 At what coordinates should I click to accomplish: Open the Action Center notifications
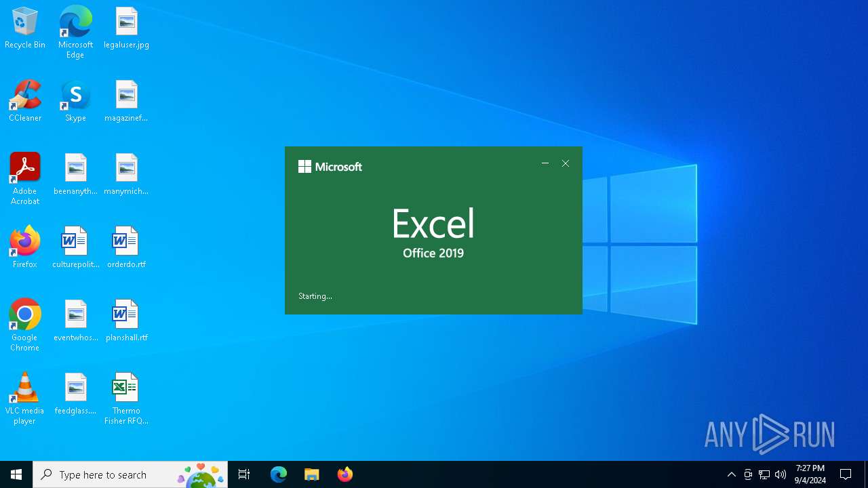pyautogui.click(x=846, y=474)
